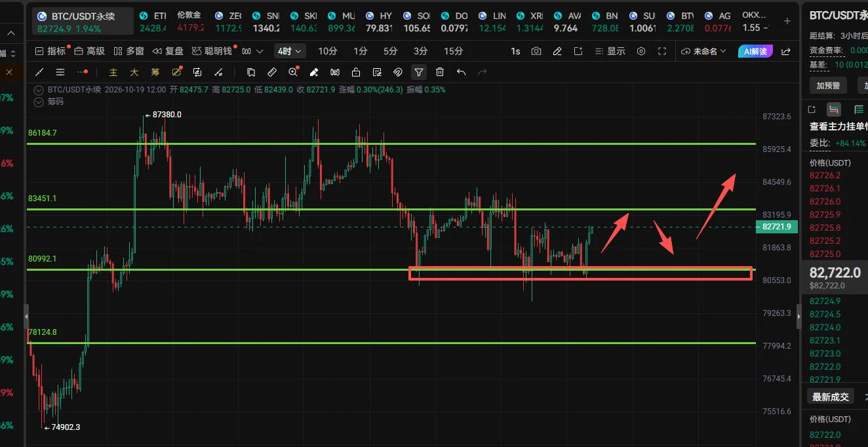This screenshot has height=447, width=868.
Task: Open the 未命名 layout dropdown
Action: [703, 51]
